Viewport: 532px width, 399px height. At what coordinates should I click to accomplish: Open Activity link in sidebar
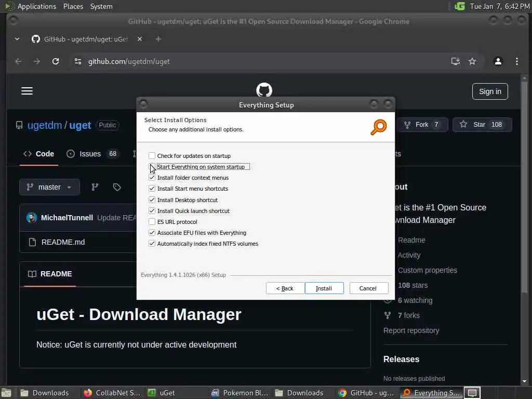[x=409, y=255]
